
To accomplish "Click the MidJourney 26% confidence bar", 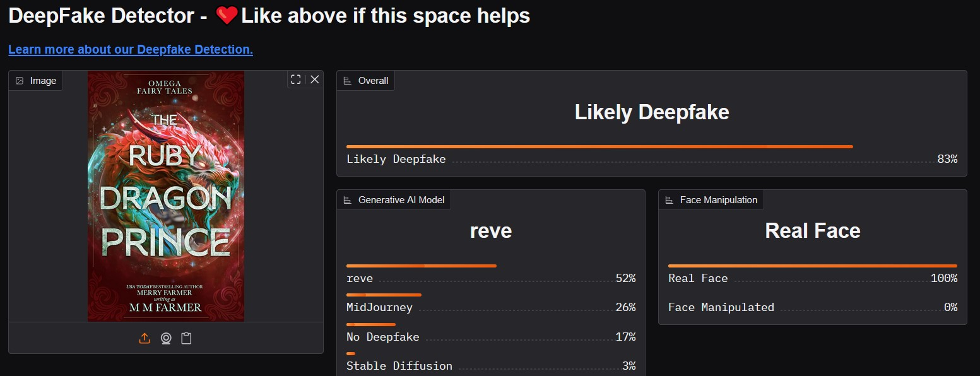I will (384, 295).
